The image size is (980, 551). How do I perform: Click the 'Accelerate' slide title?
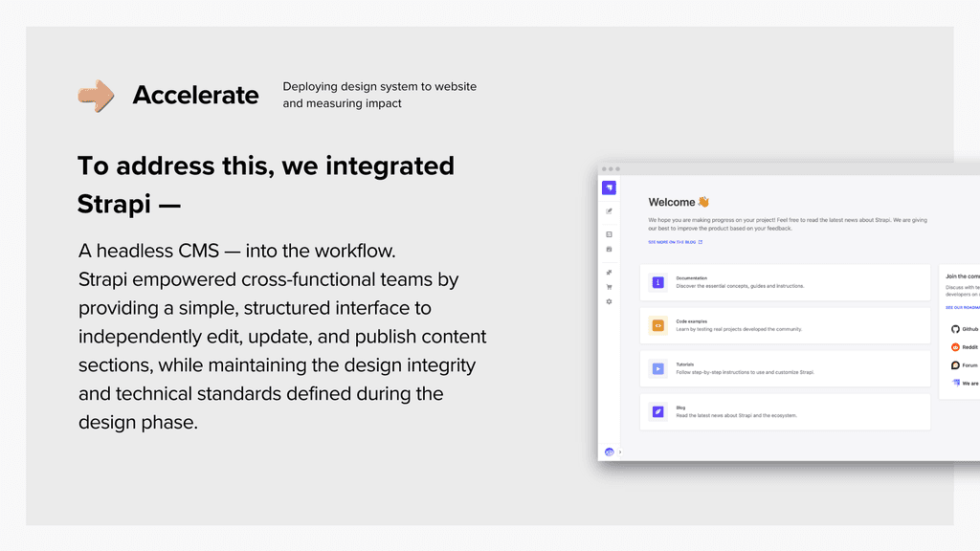195,95
